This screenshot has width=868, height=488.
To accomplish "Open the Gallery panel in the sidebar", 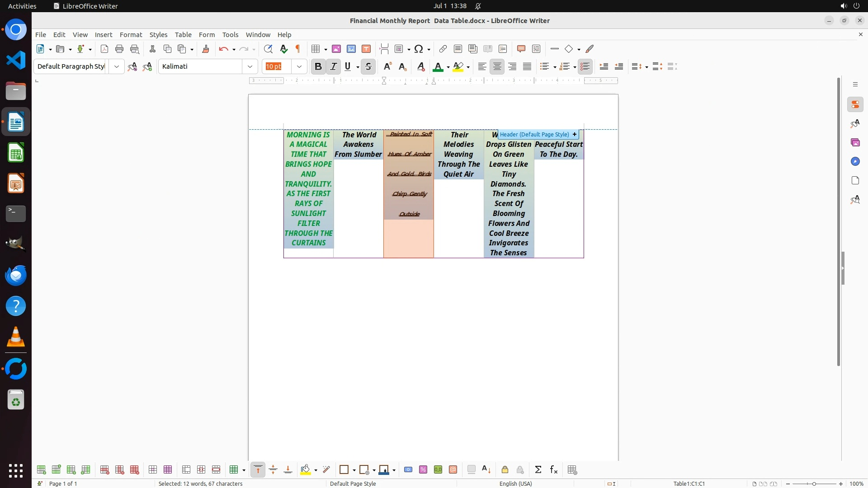I will point(855,142).
